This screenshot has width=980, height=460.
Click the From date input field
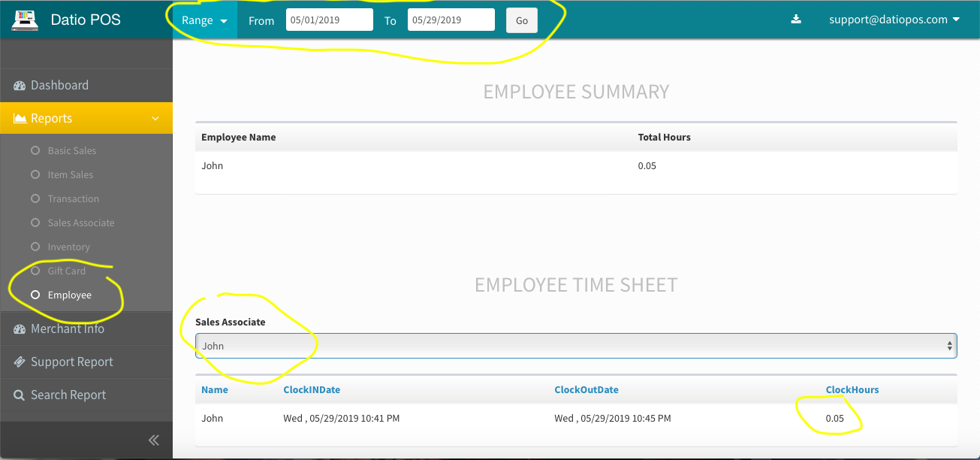click(329, 20)
